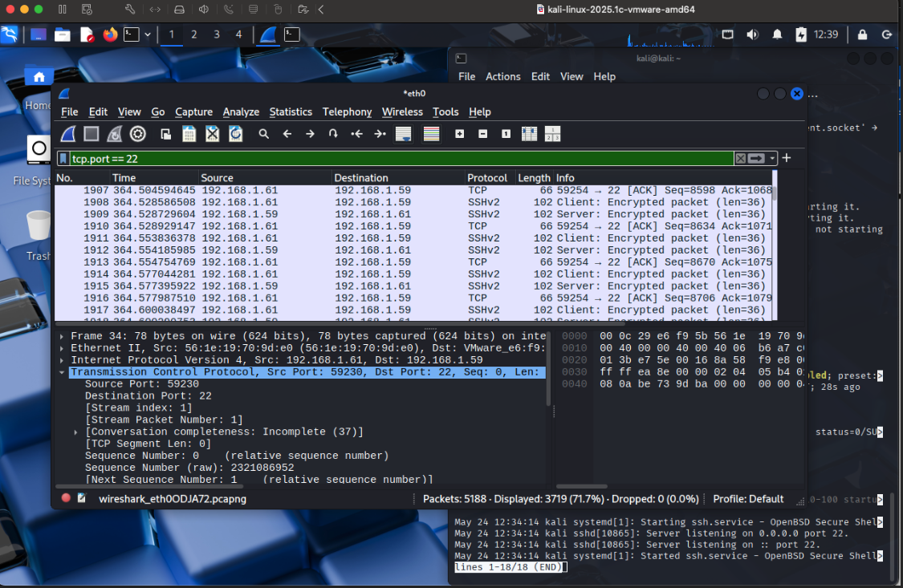Viewport: 903px width, 588px height.
Task: Collapse the Transmission Control Protocol details
Action: [x=61, y=371]
